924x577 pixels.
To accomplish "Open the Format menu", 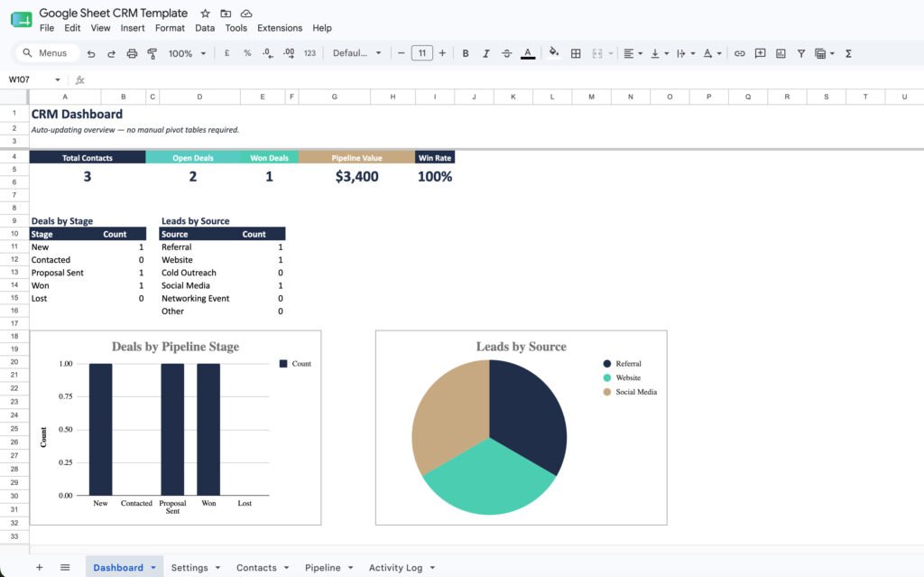I will pyautogui.click(x=170, y=28).
